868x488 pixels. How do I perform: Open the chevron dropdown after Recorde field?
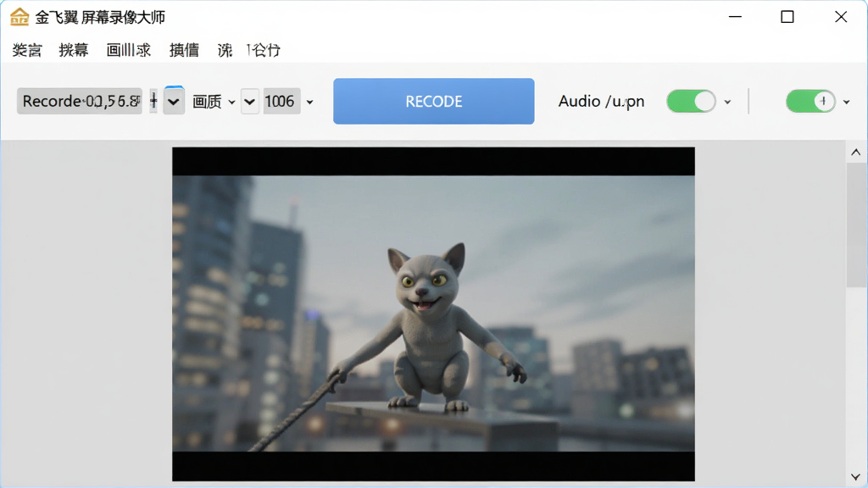(x=174, y=102)
